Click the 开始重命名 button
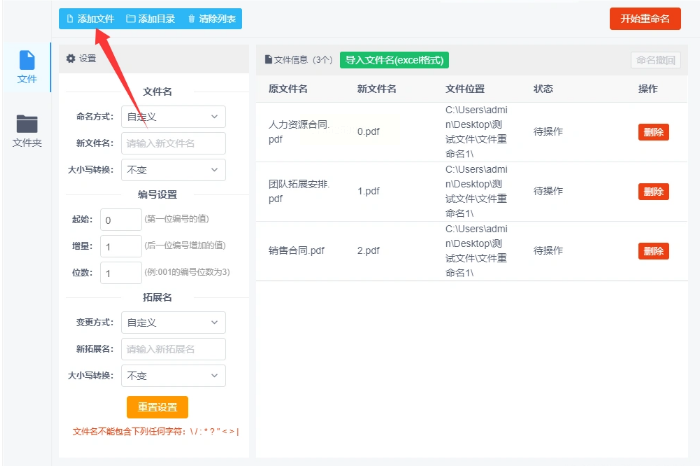 (644, 19)
